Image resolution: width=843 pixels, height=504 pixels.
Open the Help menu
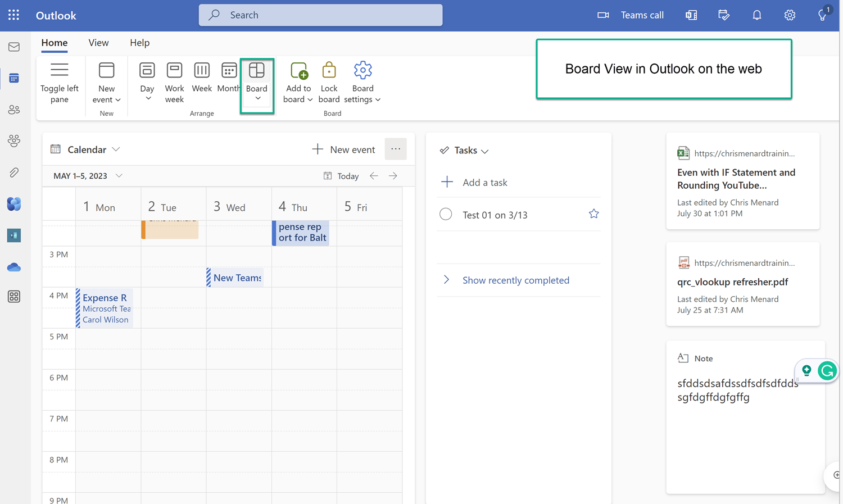pos(139,43)
